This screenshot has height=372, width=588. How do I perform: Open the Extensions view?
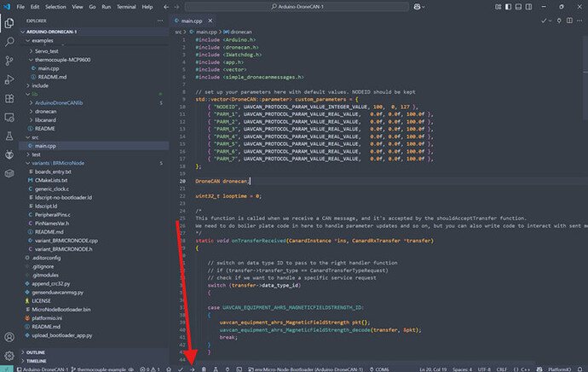click(9, 98)
